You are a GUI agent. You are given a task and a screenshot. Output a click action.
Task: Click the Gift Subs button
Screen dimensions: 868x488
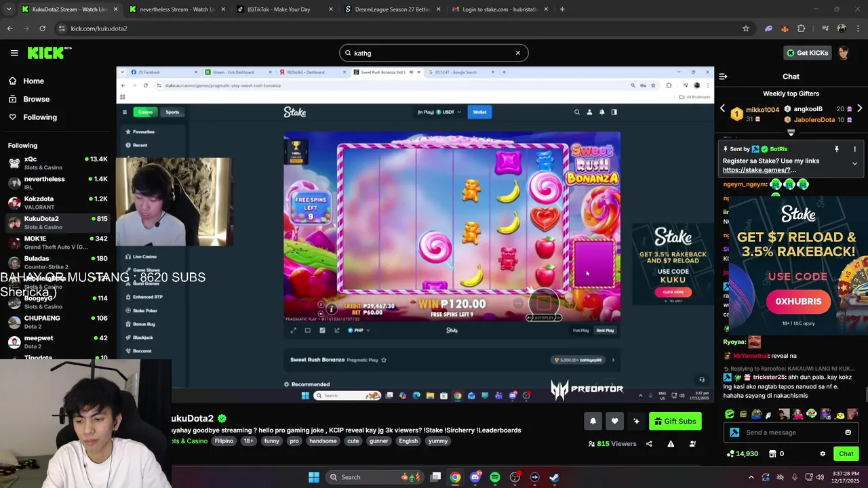[675, 421]
